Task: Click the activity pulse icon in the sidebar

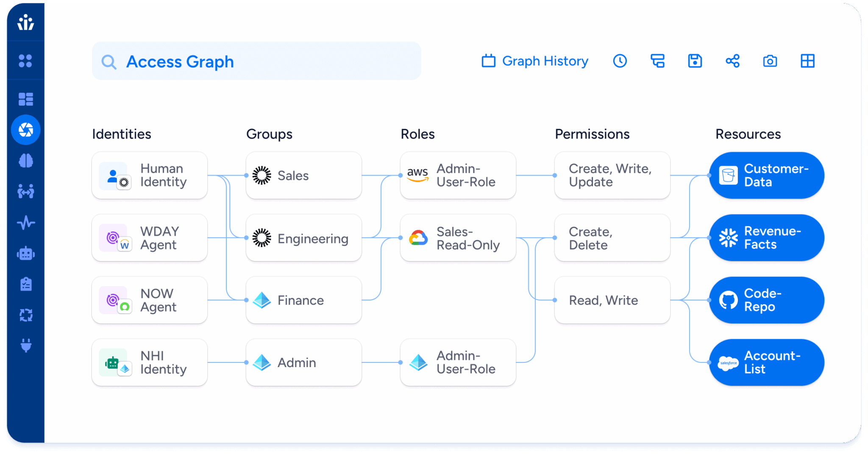Action: point(25,222)
